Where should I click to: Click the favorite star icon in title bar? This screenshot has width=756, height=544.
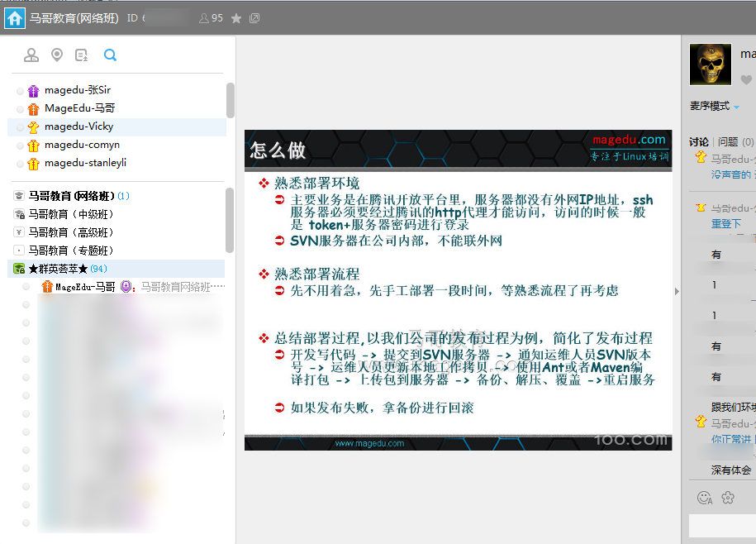236,18
